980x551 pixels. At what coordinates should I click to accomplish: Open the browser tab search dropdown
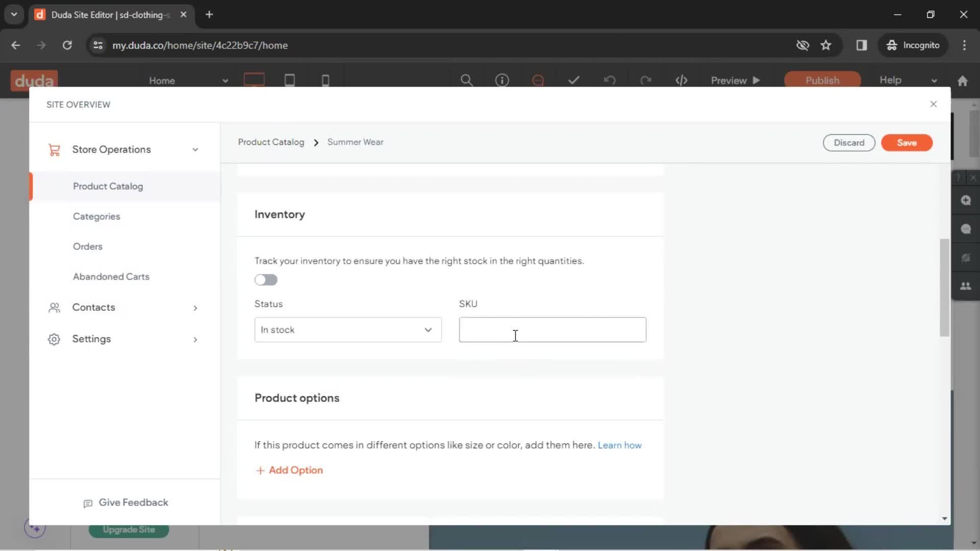coord(14,14)
